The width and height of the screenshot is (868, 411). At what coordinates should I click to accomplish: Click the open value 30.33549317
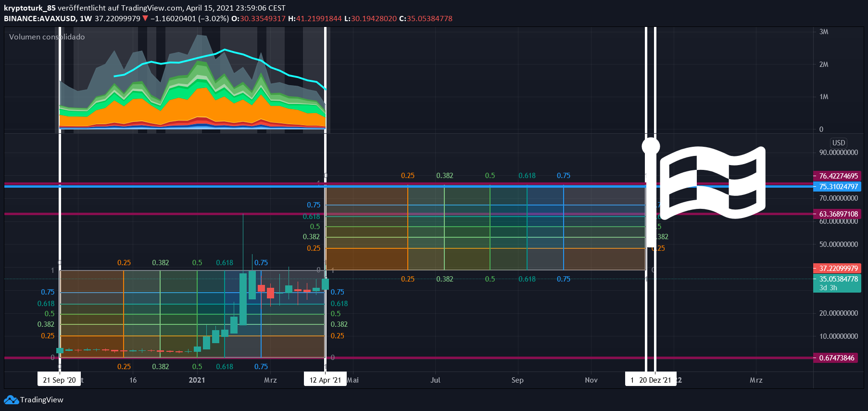263,19
